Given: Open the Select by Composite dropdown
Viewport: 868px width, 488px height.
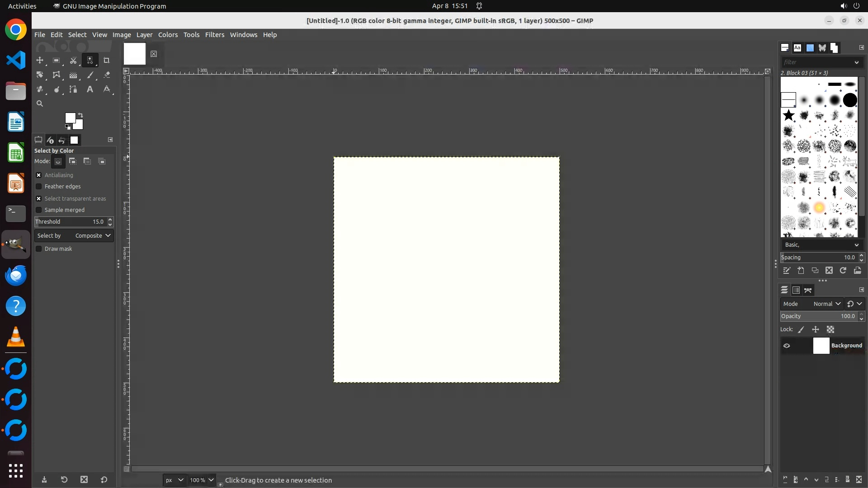Looking at the screenshot, I should point(74,236).
